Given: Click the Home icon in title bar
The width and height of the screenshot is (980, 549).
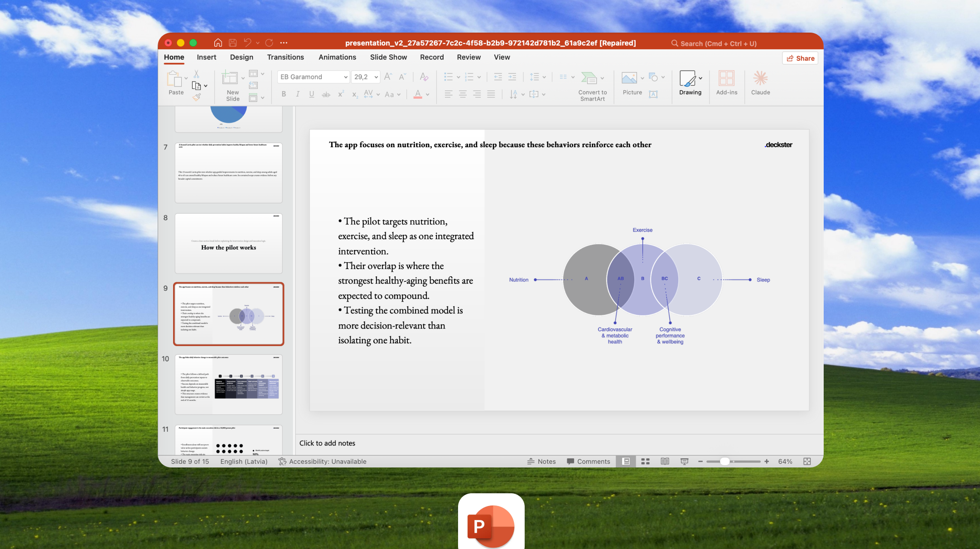Looking at the screenshot, I should 218,43.
